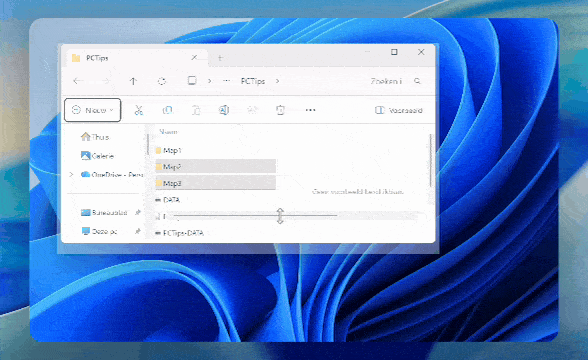Select the Map1 folder
Screen dimensions: 588x360
pos(168,150)
